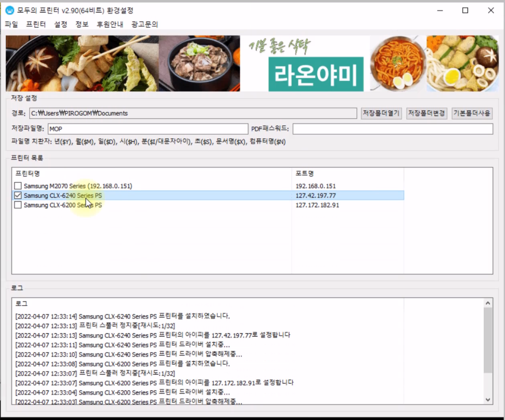Select the 12:33:07 log entry setting IP 127.172.182.91
The width and height of the screenshot is (505, 420).
coord(154,383)
